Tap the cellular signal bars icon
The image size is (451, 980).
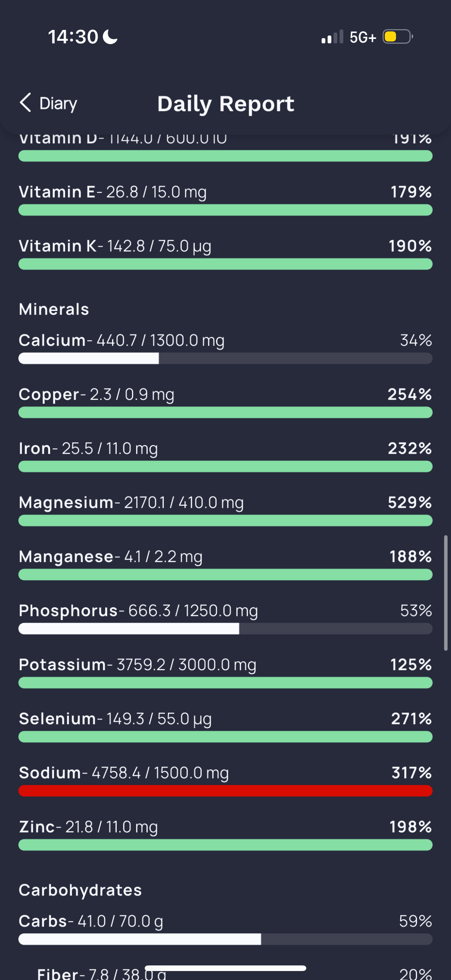pyautogui.click(x=332, y=37)
